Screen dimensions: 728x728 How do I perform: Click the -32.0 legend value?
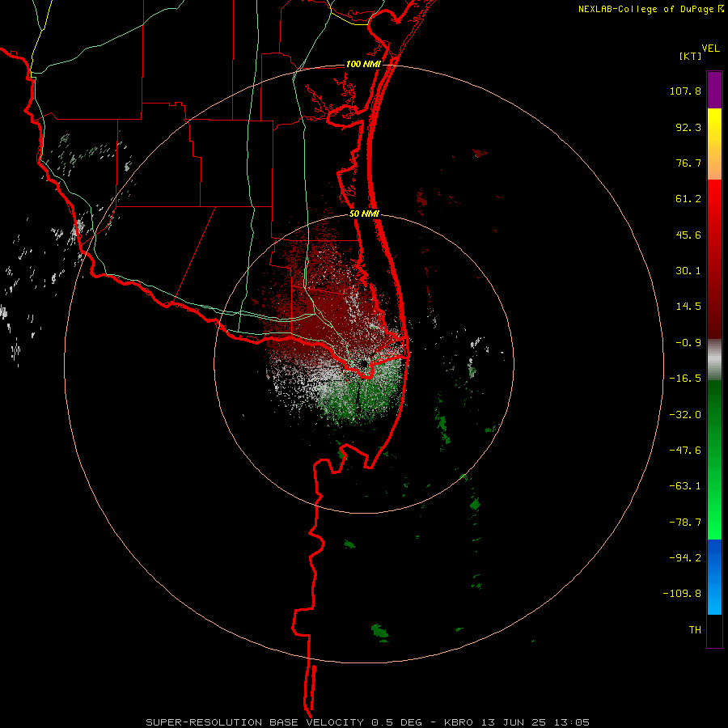point(685,415)
